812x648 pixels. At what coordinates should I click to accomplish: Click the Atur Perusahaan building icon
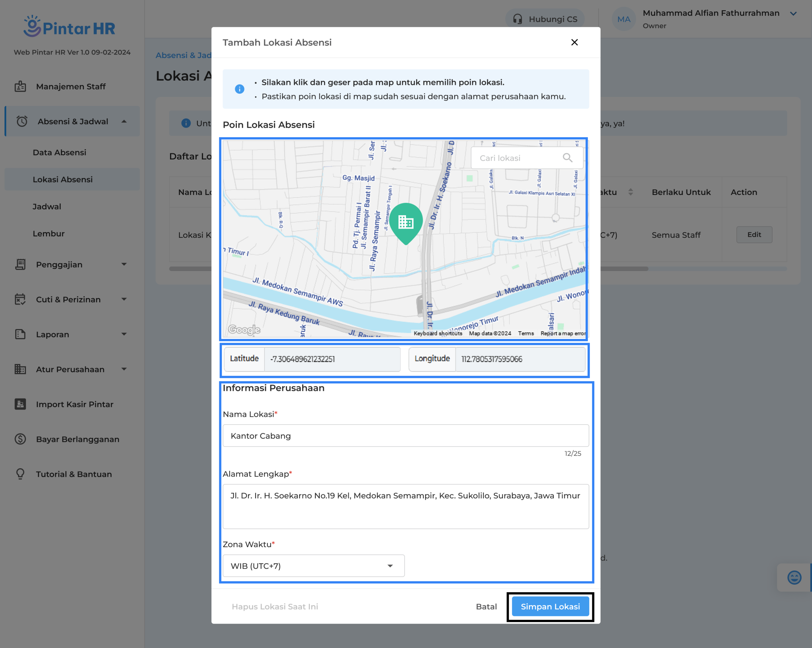pyautogui.click(x=20, y=369)
